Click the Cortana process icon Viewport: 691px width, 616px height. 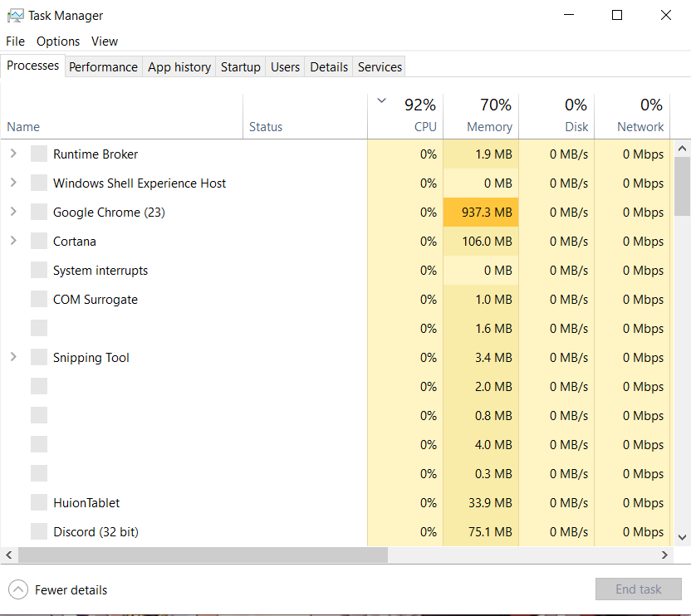click(39, 242)
